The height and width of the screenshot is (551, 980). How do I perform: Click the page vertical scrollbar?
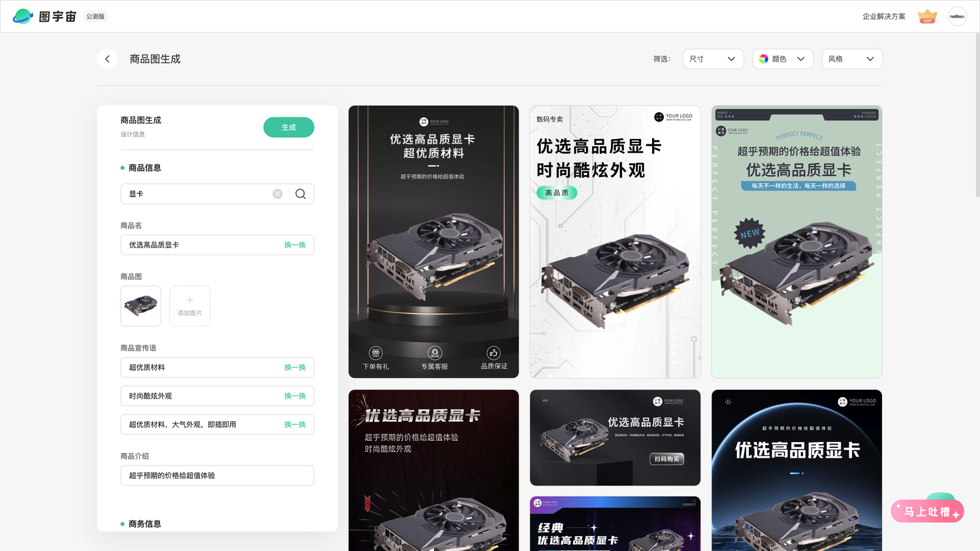(x=977, y=115)
